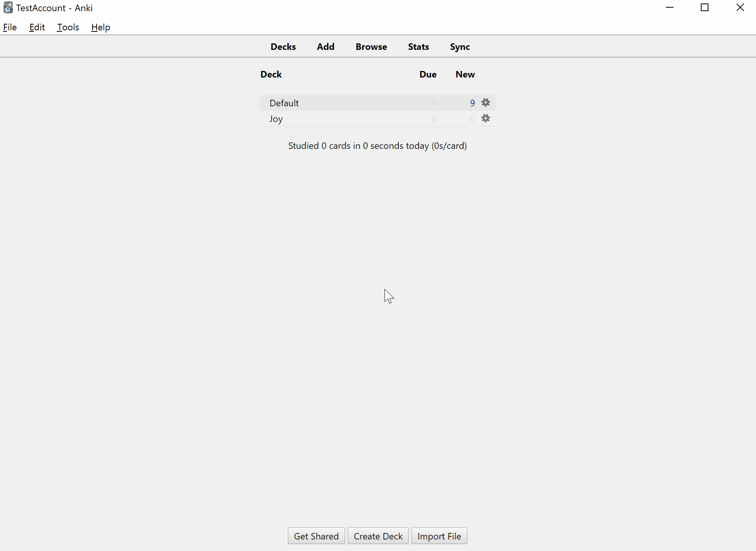Image resolution: width=756 pixels, height=551 pixels.
Task: Open the File menu
Action: (x=10, y=27)
